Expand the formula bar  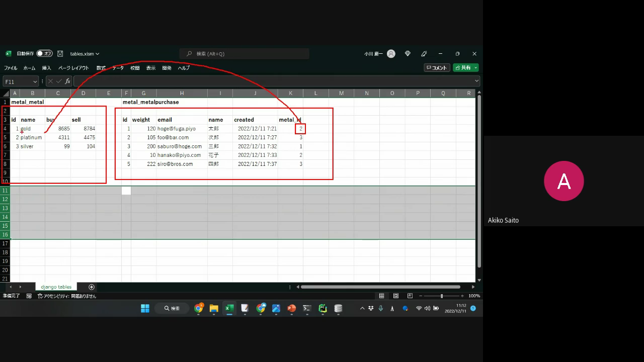coord(476,81)
